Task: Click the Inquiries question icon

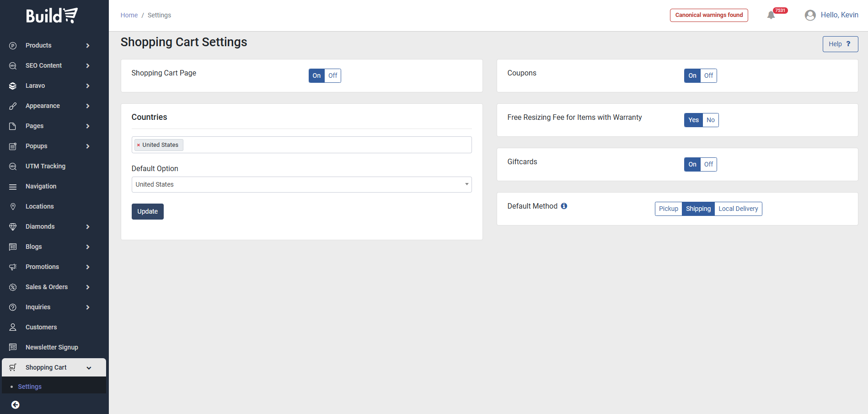Action: (13, 307)
